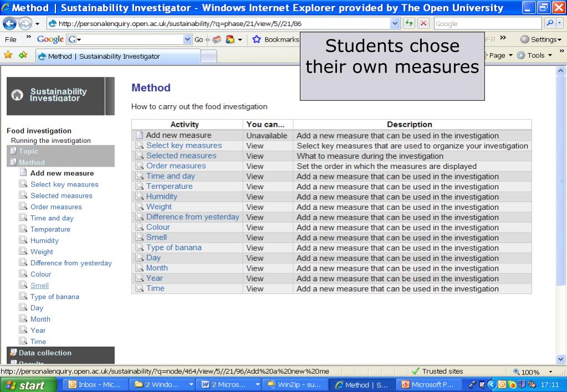The height and width of the screenshot is (392, 567).
Task: Click 'Selected measures' link in the sidebar
Action: tap(62, 195)
